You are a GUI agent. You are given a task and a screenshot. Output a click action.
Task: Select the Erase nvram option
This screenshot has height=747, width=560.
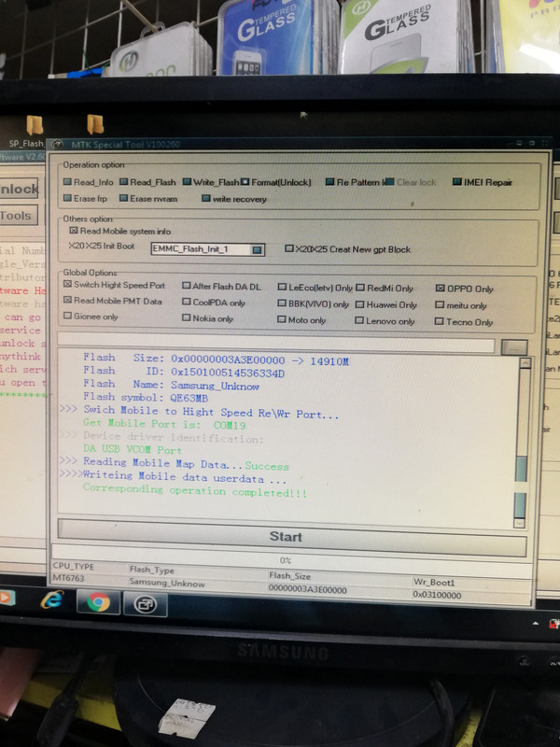(x=124, y=198)
